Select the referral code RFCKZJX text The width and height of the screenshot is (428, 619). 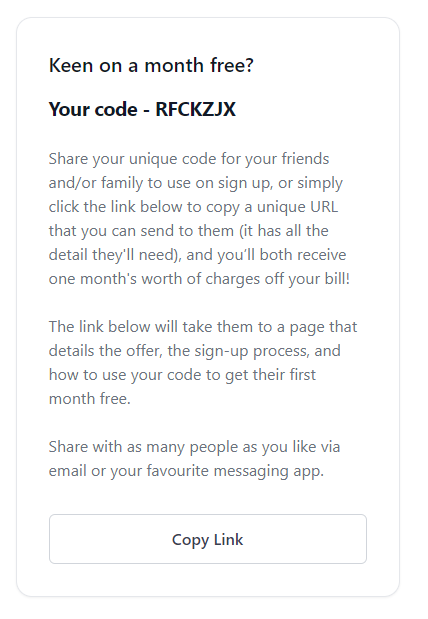[x=195, y=109]
